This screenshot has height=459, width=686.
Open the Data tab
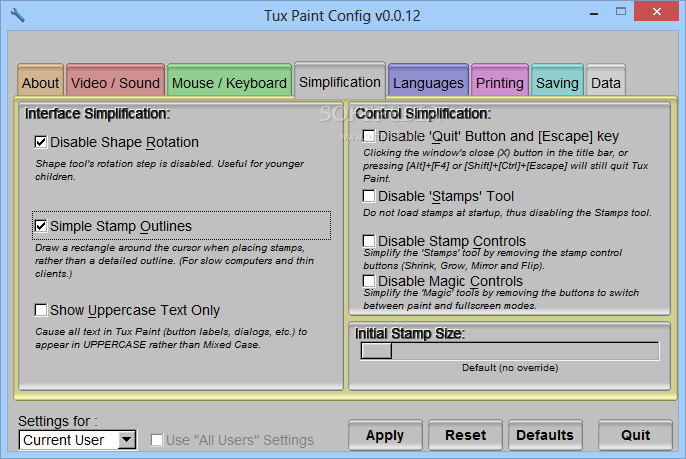click(606, 80)
